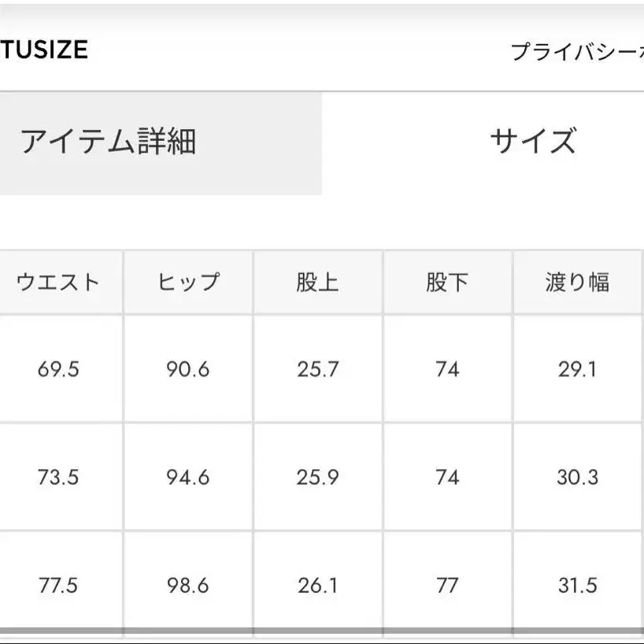The width and height of the screenshot is (644, 644).
Task: Open the サイズ tab
Action: point(532,142)
